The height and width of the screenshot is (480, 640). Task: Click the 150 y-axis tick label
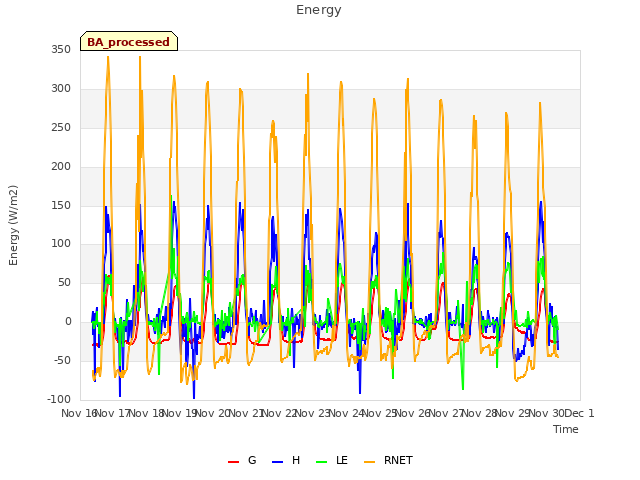[61, 205]
